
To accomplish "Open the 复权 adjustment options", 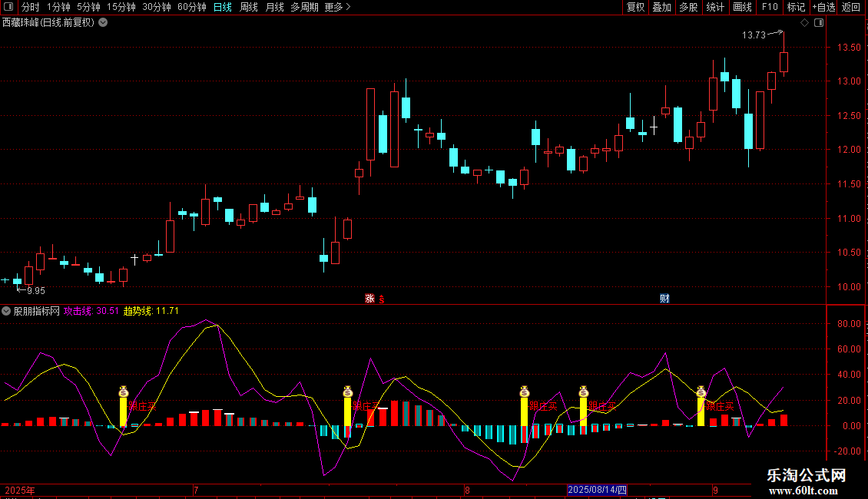I will click(x=635, y=7).
